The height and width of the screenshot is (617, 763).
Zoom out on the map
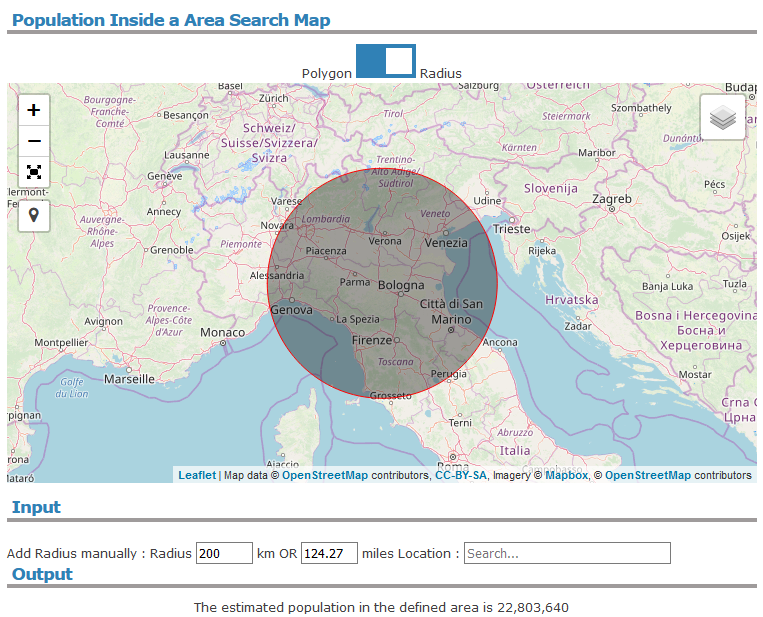34,141
